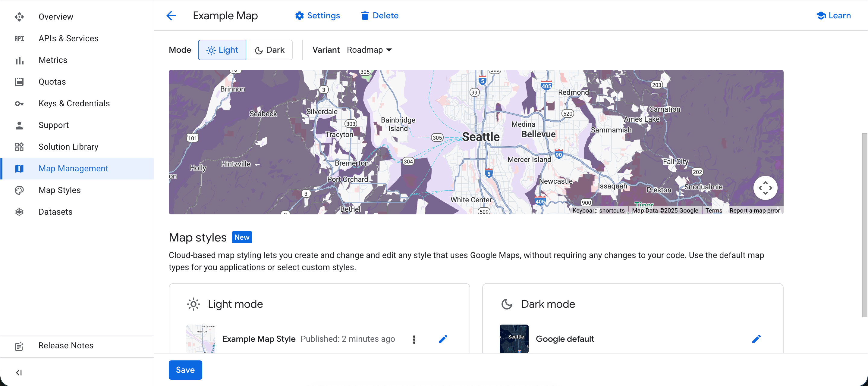Switch map preview to Dark mode
The image size is (868, 386).
click(x=270, y=50)
